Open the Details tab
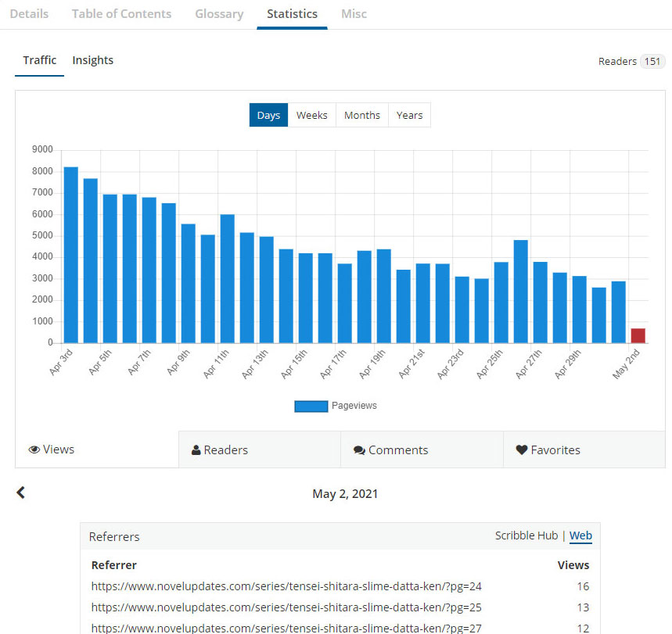 (x=29, y=14)
